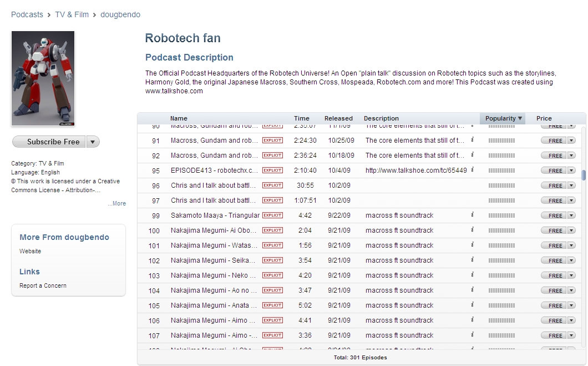This screenshot has height=366, width=588.
Task: Show description info for episode 107
Action: [472, 335]
